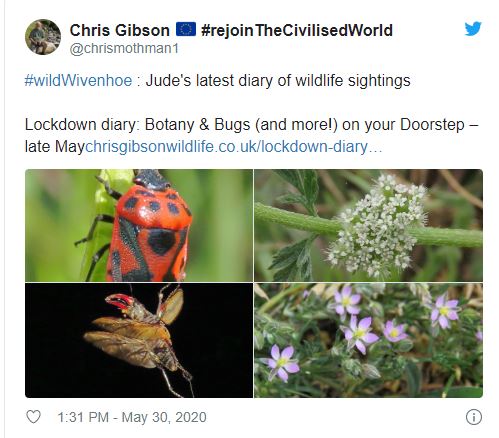Open chrisgibsonwildlife.co.uk lockdown-diary link
Image resolution: width=499 pixels, height=438 pixels.
point(233,147)
